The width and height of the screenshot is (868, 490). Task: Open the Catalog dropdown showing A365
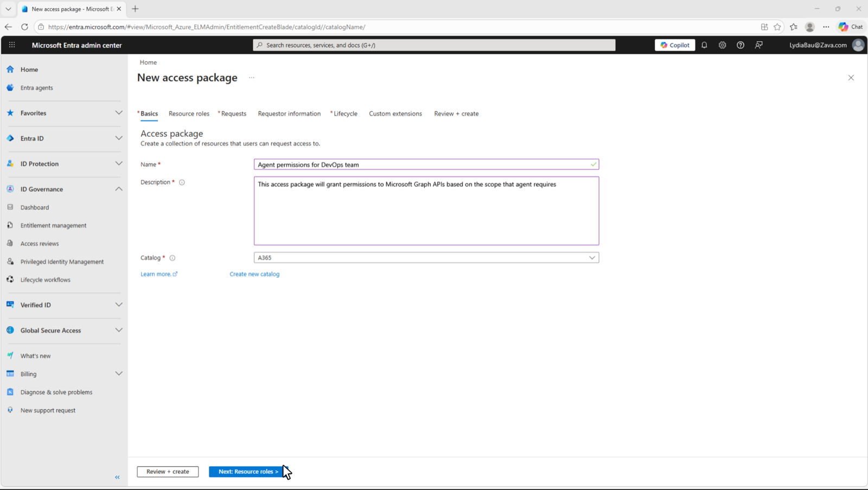426,258
